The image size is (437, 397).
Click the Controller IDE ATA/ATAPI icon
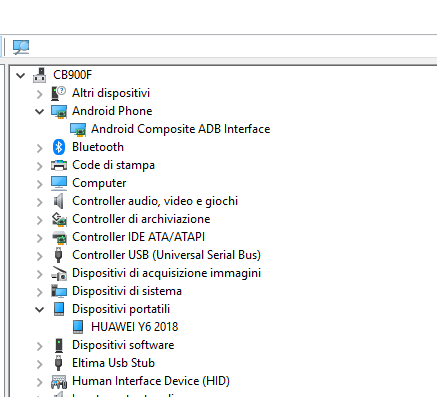(x=59, y=237)
